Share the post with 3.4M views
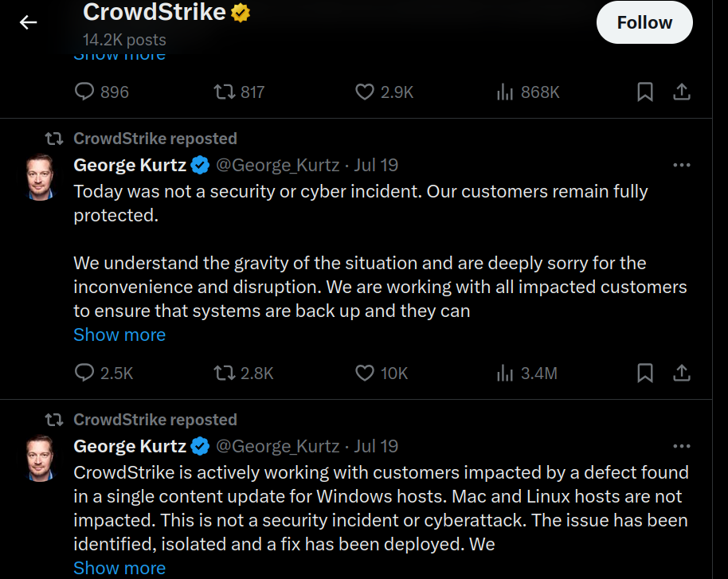This screenshot has width=728, height=579. [682, 373]
